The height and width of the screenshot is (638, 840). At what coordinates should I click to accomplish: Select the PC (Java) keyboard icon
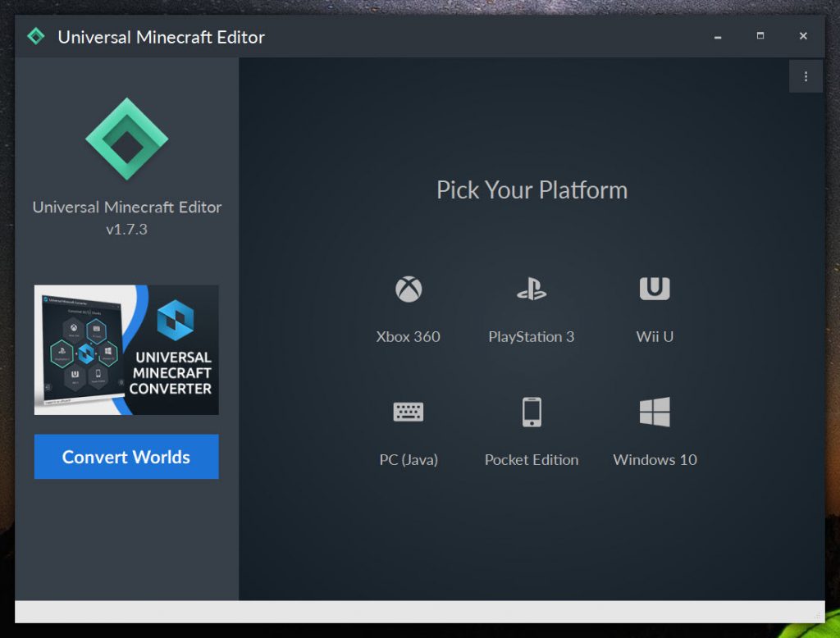pos(409,412)
